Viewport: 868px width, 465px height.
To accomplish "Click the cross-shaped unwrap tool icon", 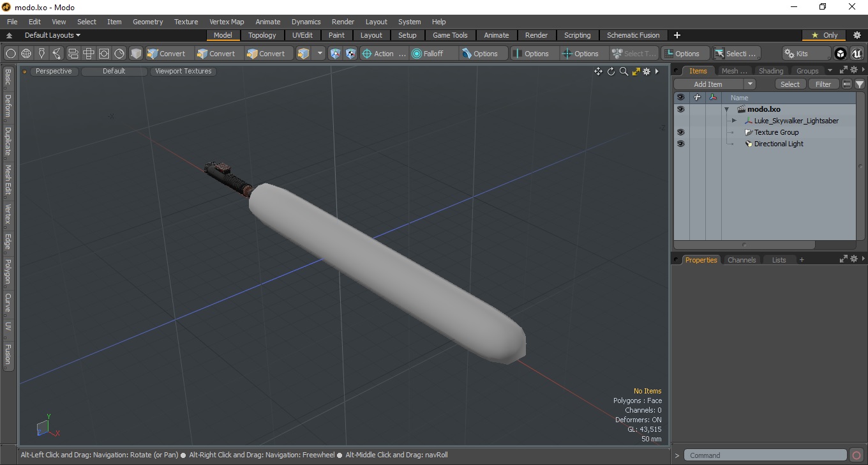I will click(x=89, y=54).
